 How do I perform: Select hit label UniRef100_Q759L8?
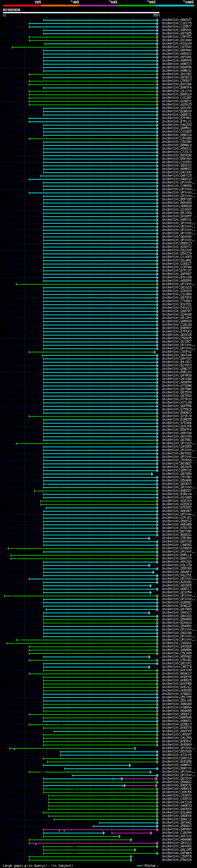click(x=177, y=410)
